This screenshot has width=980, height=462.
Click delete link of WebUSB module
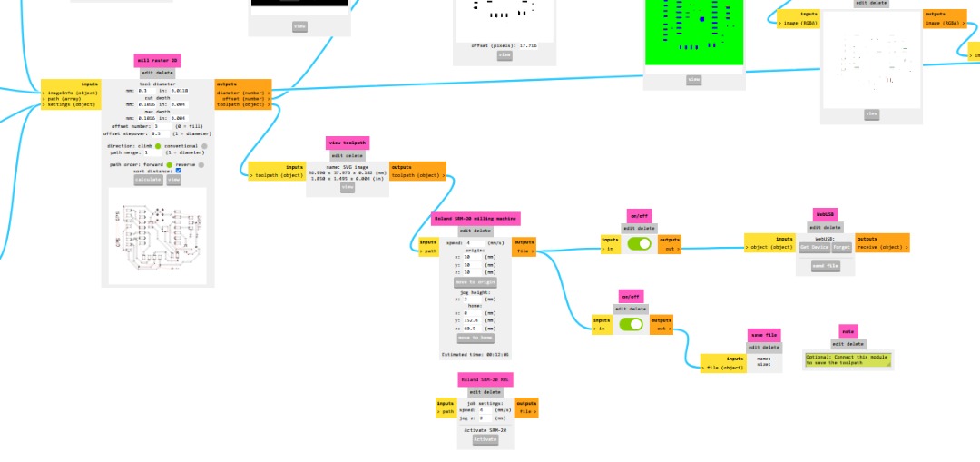tap(834, 227)
